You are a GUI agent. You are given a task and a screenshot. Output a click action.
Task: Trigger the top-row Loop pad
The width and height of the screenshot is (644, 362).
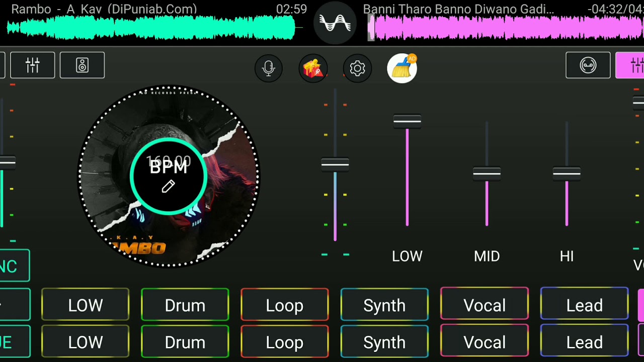285,305
